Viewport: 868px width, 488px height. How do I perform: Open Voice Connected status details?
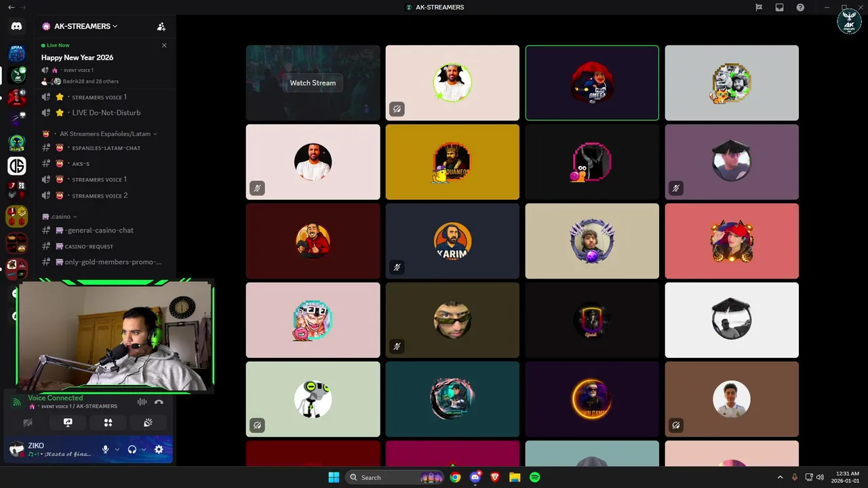56,398
